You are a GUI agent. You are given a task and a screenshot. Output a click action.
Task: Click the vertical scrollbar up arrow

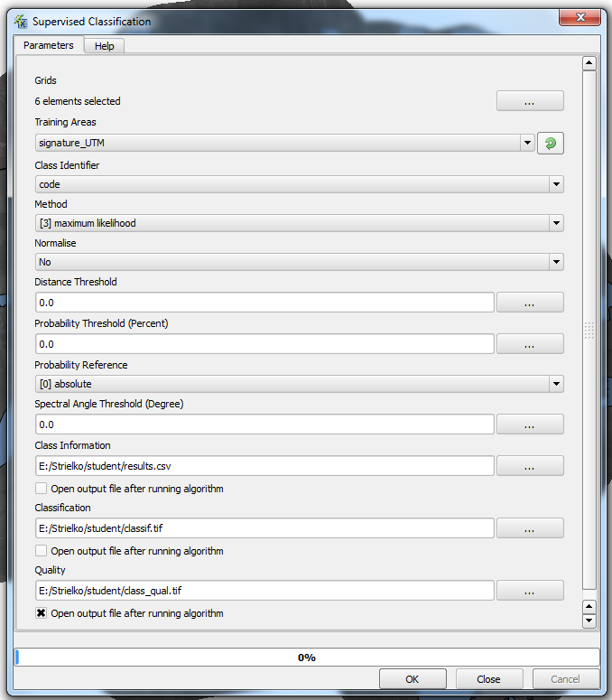[589, 64]
